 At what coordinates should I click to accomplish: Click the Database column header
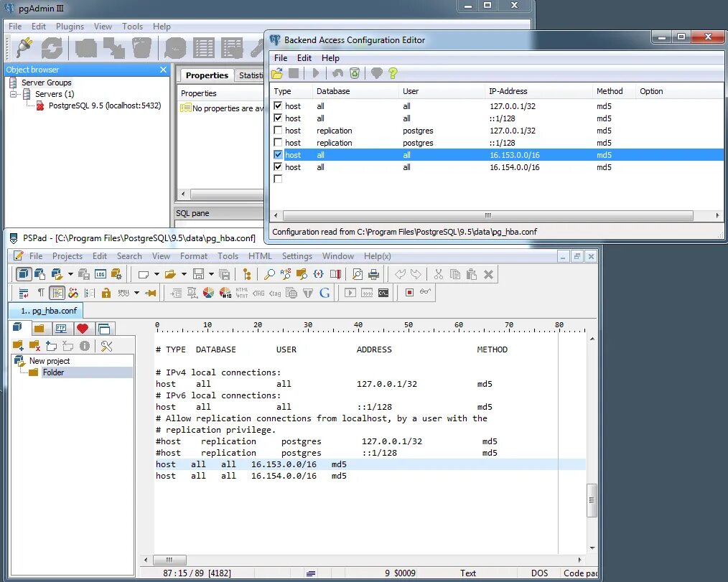pyautogui.click(x=355, y=91)
